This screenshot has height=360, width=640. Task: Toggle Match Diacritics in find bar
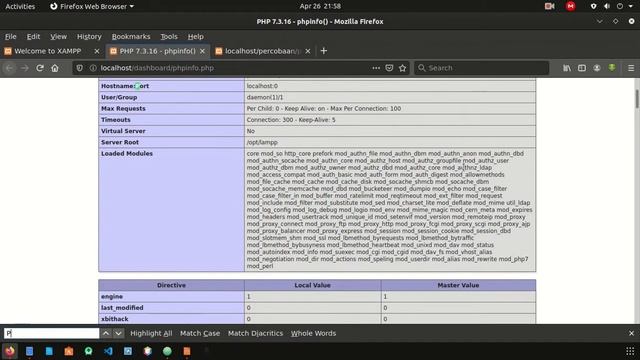(256, 333)
